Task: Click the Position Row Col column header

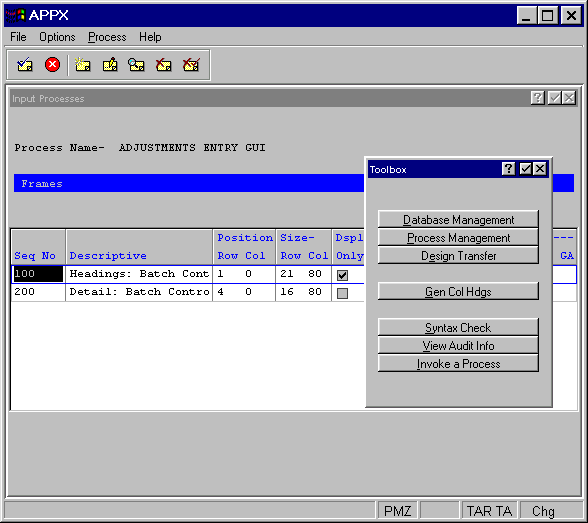Action: pyautogui.click(x=244, y=247)
